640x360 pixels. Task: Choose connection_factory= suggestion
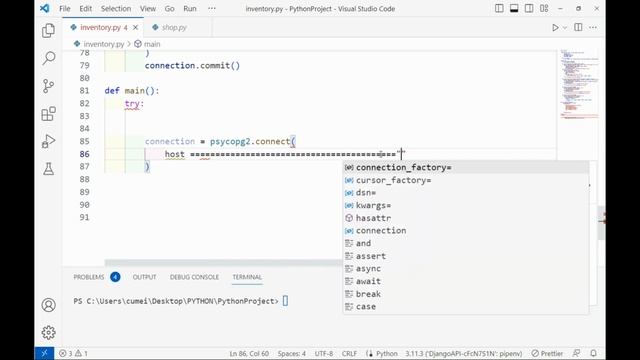point(466,167)
